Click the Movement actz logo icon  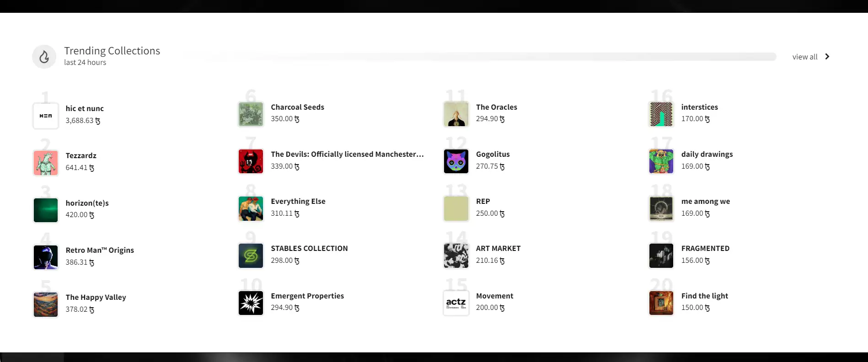[x=456, y=303]
